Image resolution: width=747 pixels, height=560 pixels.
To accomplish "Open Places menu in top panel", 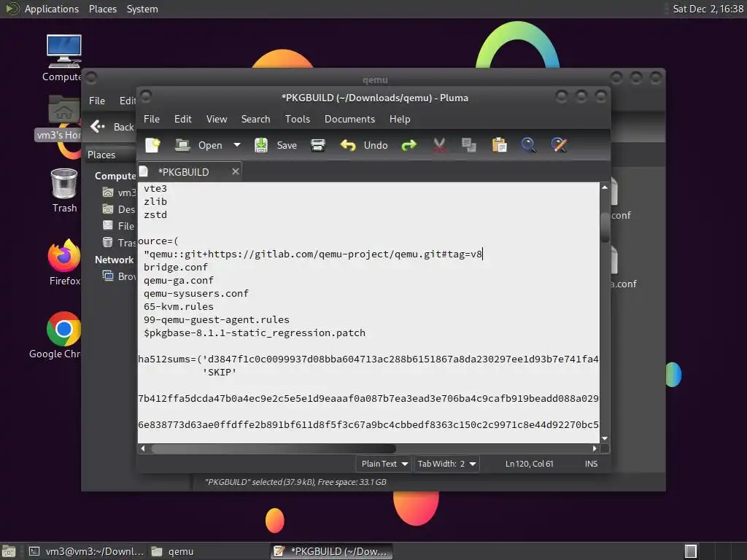I will (102, 9).
